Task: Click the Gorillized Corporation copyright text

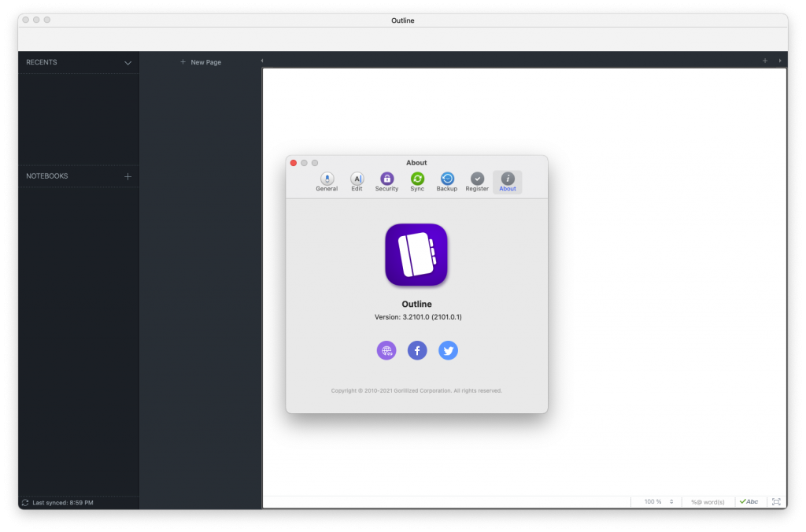Action: (416, 390)
